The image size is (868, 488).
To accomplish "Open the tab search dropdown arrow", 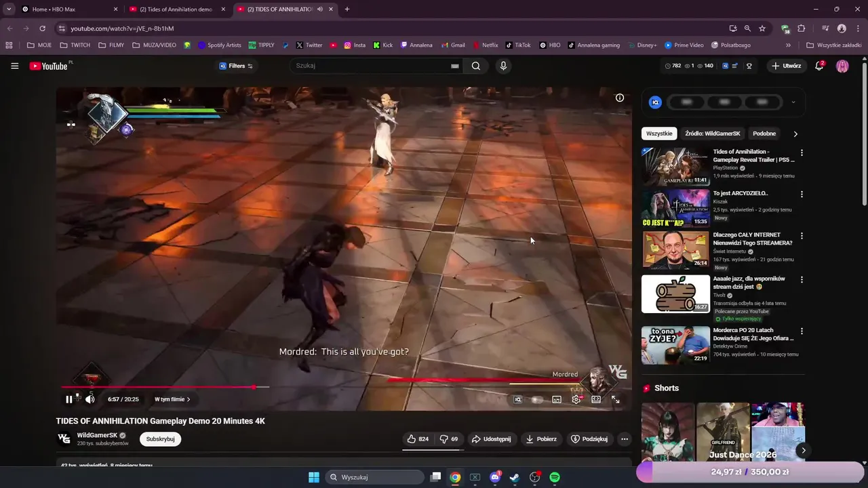I will (9, 9).
